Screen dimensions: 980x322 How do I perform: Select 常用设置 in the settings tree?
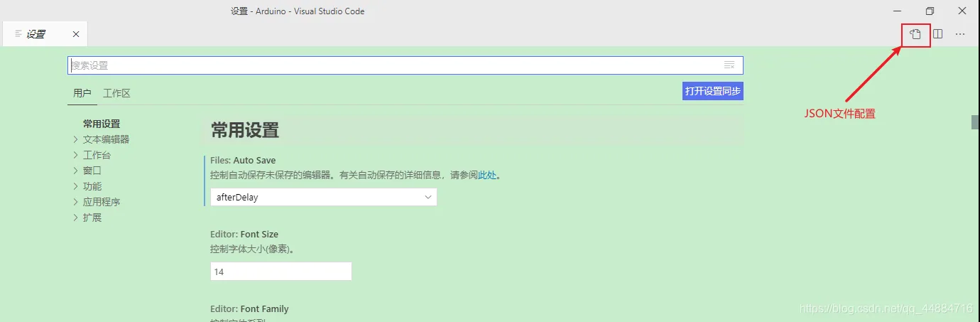point(102,124)
